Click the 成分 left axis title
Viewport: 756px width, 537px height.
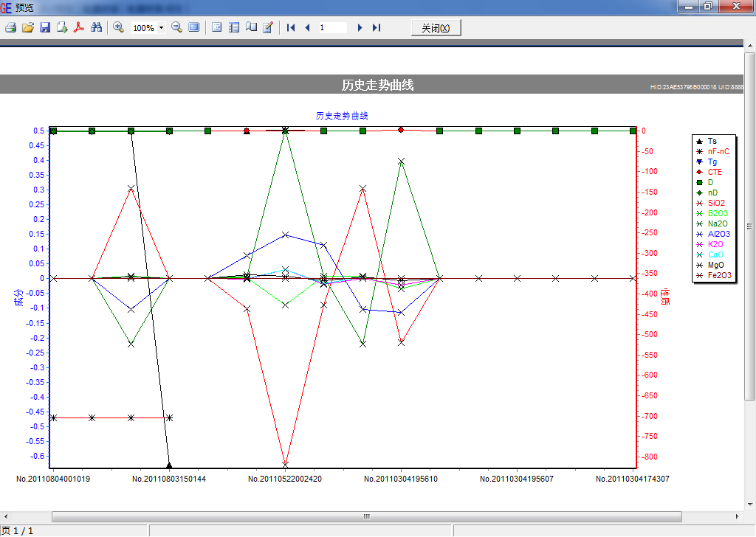click(18, 298)
